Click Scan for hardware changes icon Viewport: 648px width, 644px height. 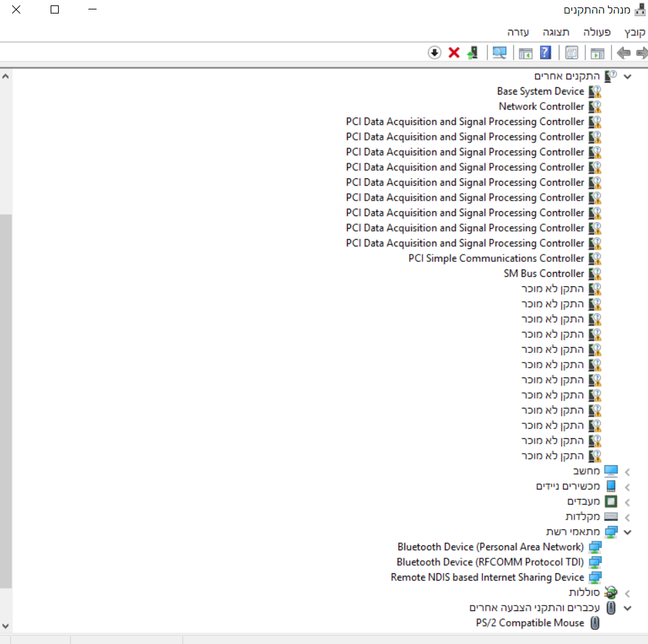pos(500,53)
